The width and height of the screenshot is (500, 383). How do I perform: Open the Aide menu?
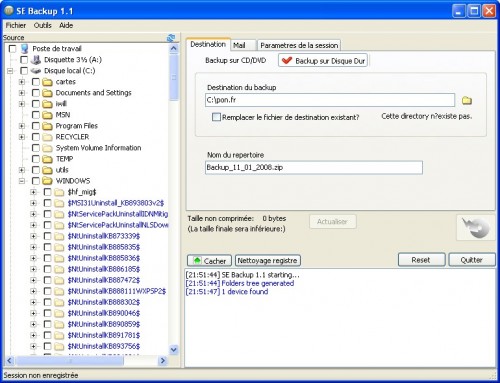point(66,25)
